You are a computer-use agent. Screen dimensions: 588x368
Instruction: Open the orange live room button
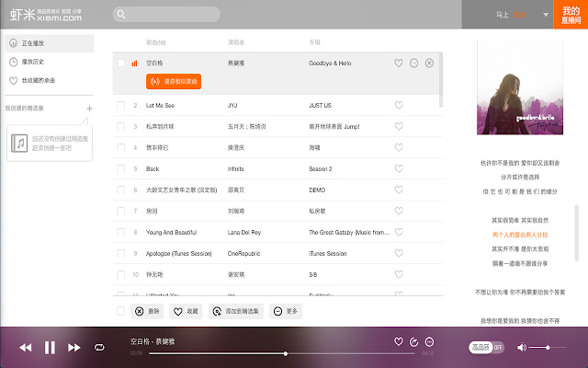(x=571, y=15)
